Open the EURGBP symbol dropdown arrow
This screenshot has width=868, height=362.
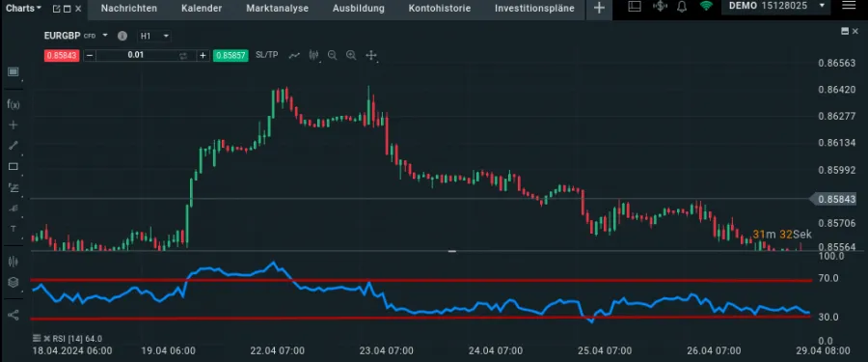(105, 36)
